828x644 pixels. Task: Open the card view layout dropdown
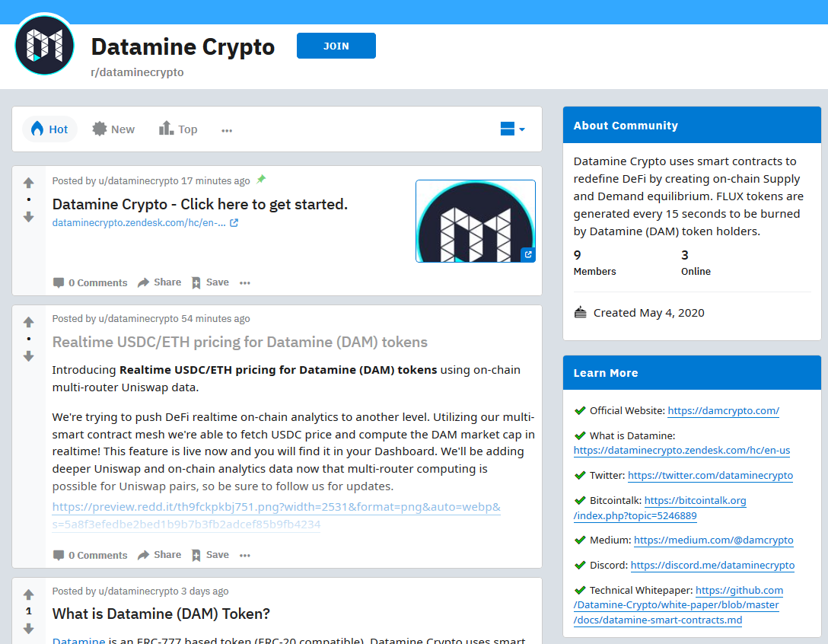(512, 129)
